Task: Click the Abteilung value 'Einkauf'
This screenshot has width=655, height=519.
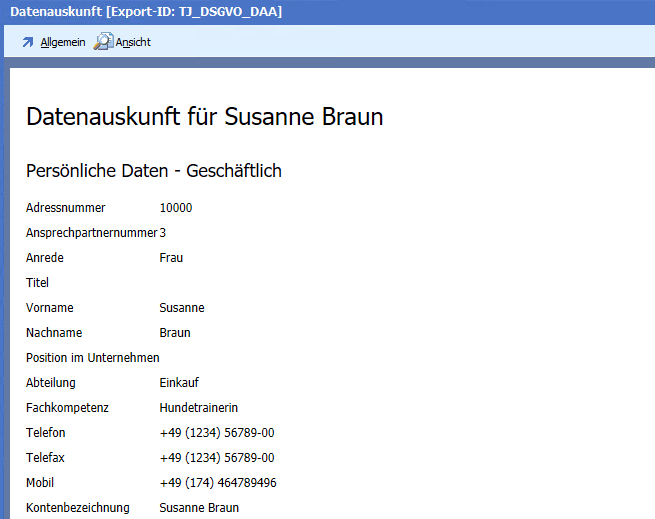Action: (179, 383)
